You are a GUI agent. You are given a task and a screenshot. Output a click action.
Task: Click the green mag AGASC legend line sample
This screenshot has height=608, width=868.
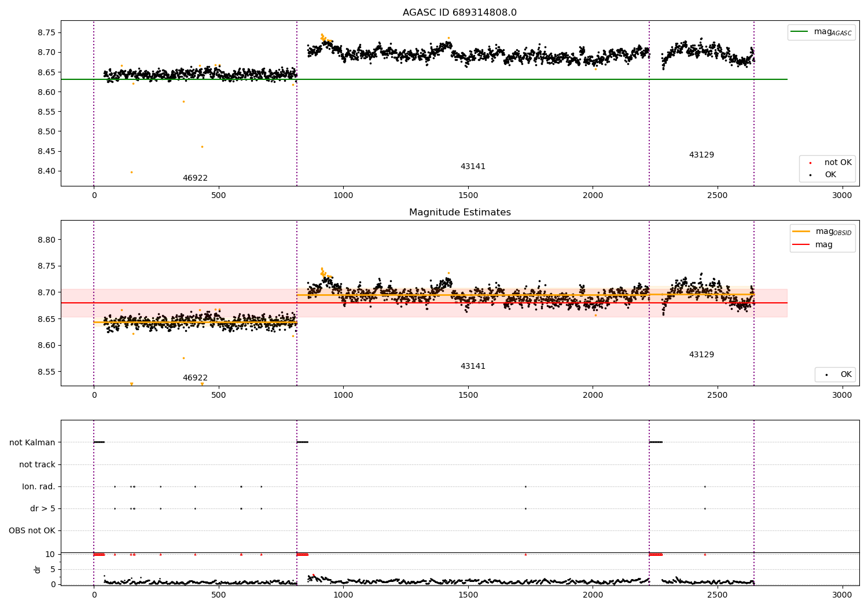tap(800, 32)
